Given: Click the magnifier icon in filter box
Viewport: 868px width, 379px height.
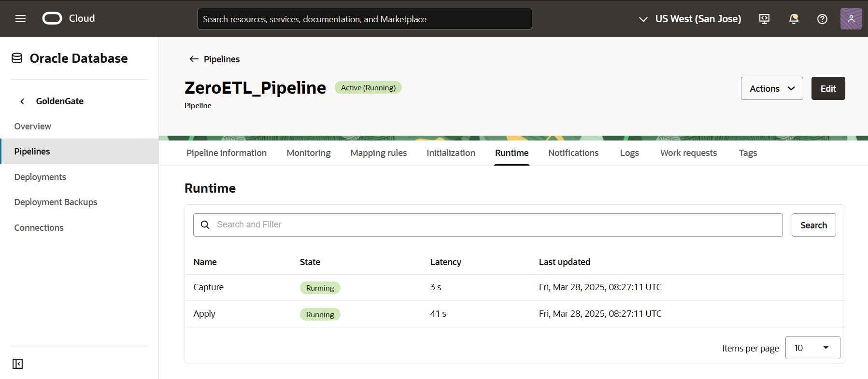Looking at the screenshot, I should (205, 225).
